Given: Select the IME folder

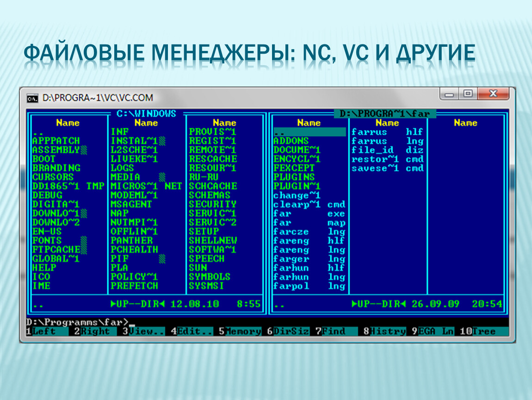Looking at the screenshot, I should pos(41,286).
